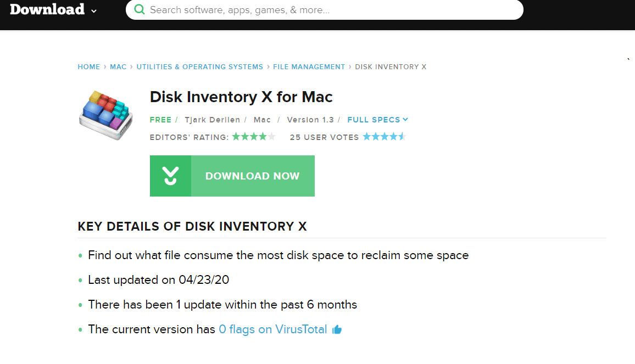Click the Tjark Derlien developer name
The image size is (635, 364).
pos(212,120)
